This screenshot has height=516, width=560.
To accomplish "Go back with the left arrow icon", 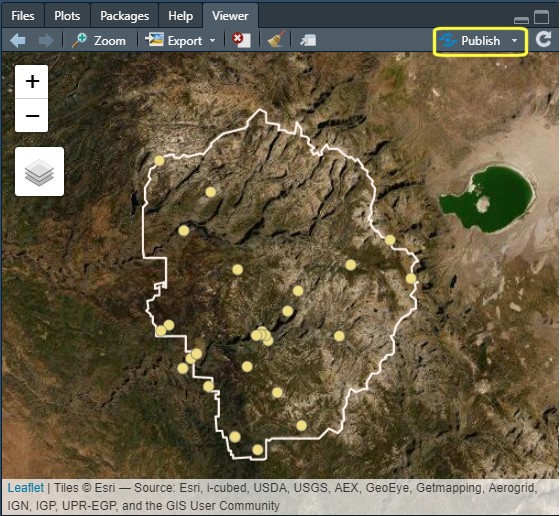I will (18, 40).
